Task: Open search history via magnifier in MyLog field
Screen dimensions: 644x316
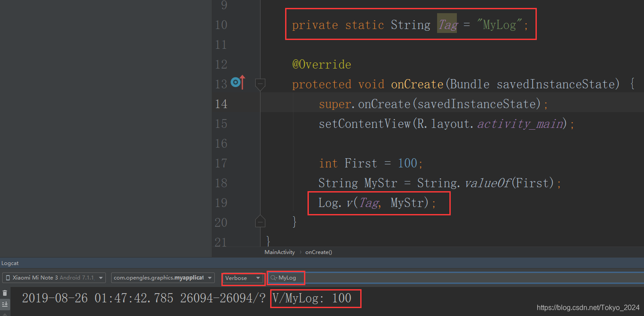Action: pyautogui.click(x=273, y=278)
